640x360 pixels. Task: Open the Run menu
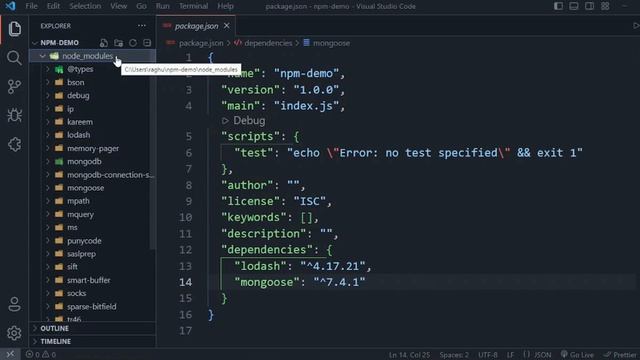point(162,6)
